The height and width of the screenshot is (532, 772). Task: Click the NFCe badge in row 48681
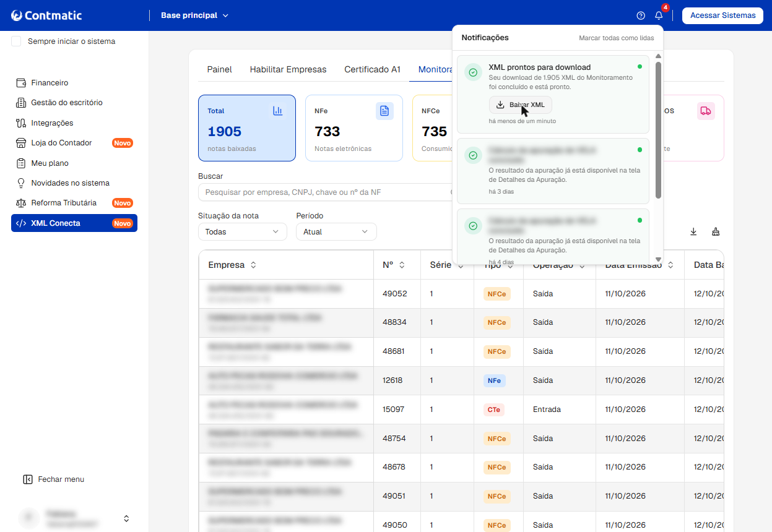pyautogui.click(x=497, y=351)
